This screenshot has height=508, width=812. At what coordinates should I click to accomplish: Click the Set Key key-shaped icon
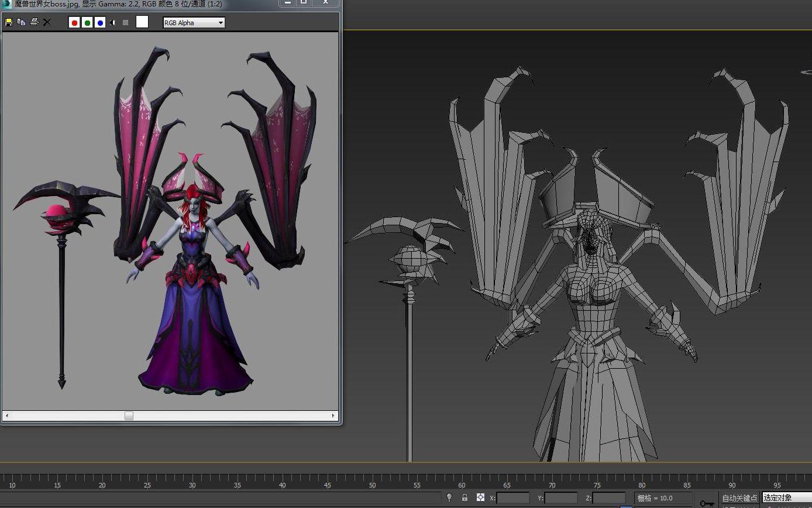(707, 502)
